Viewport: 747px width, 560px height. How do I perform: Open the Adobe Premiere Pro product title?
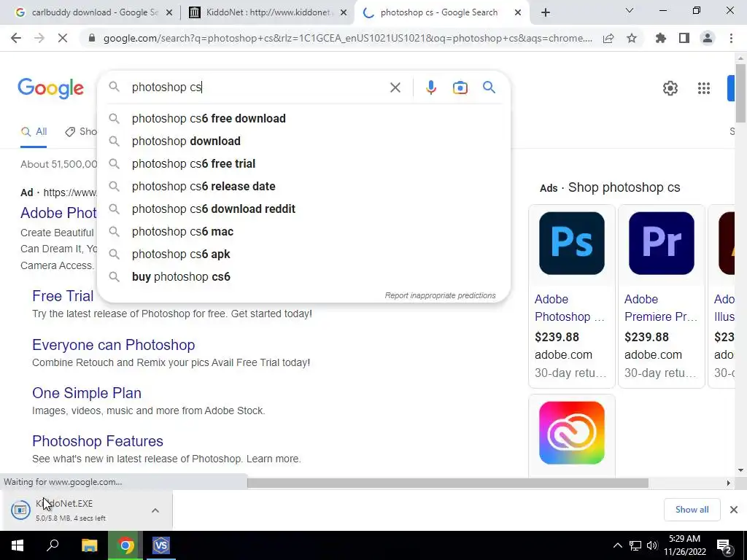pos(660,308)
